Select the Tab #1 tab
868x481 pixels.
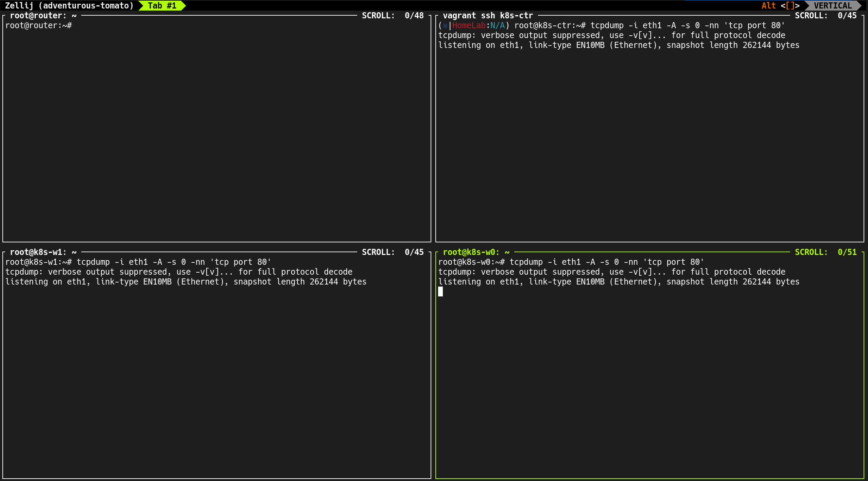162,5
